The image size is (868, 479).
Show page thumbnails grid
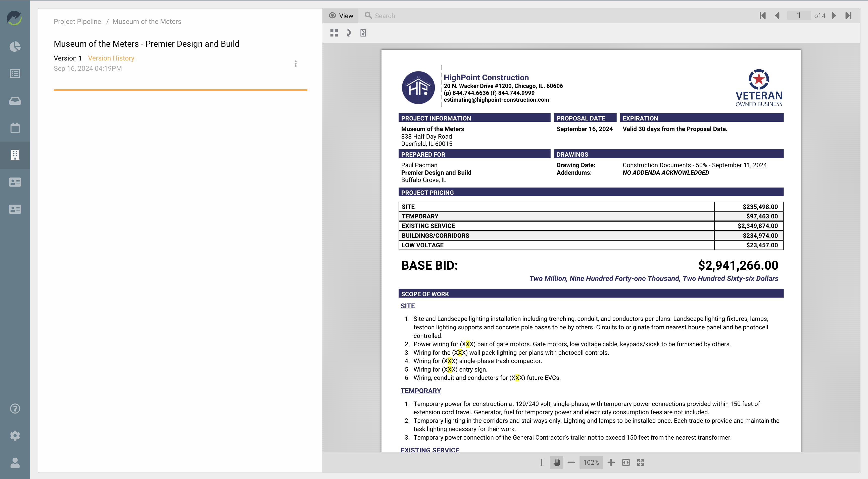[334, 33]
